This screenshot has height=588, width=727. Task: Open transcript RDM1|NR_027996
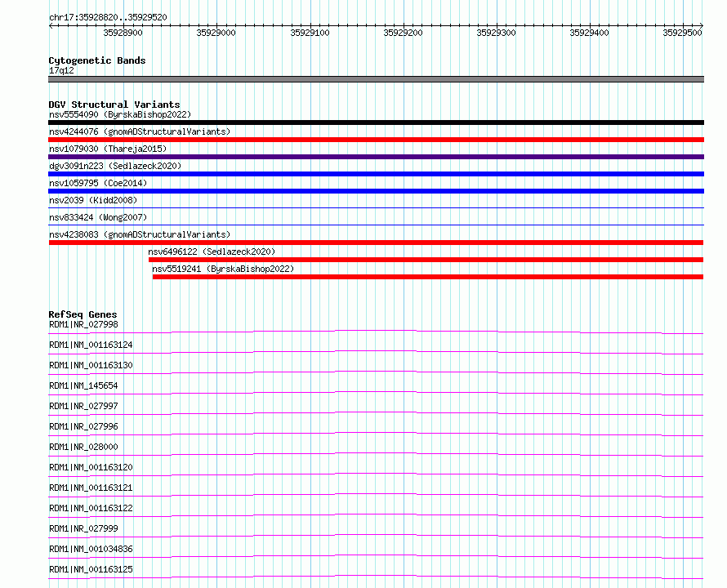83,426
